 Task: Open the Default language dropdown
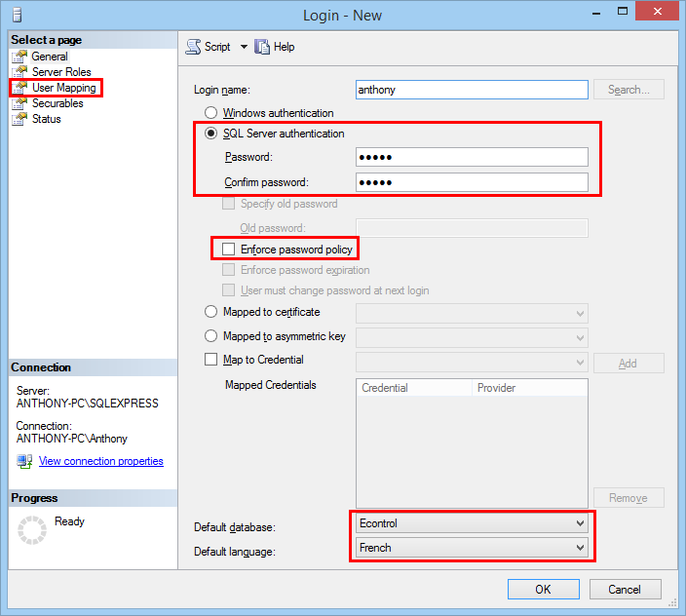580,548
